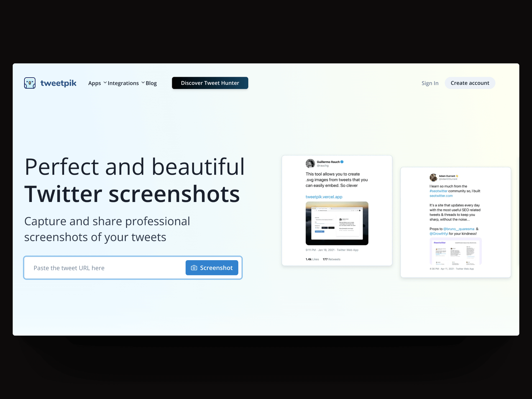The image size is (532, 399).
Task: Click the Discover Tweet Hunter button
Action: [210, 83]
